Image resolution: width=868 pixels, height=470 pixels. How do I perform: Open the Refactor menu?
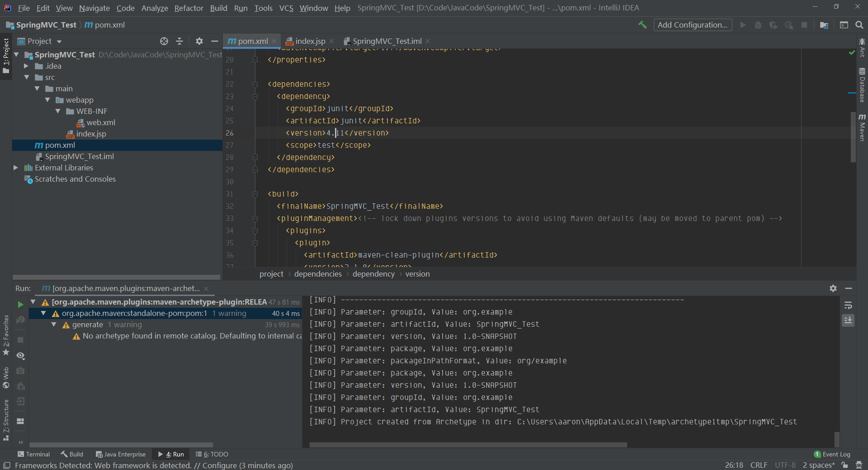[189, 8]
